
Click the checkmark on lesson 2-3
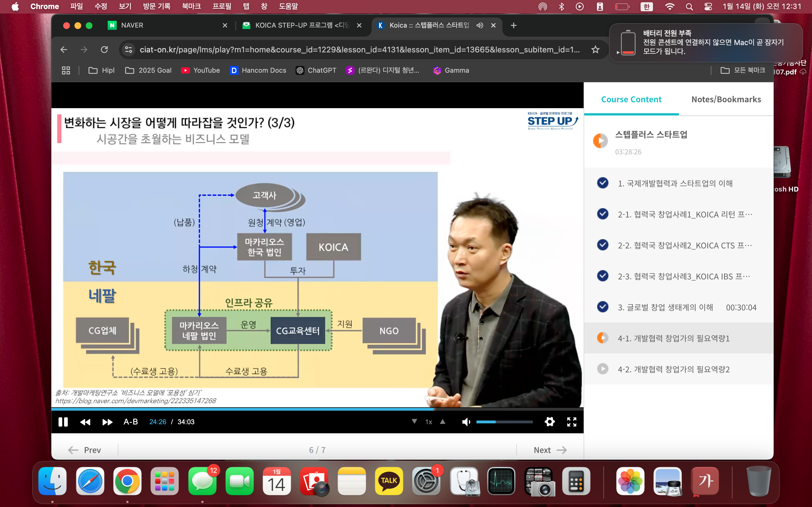click(x=603, y=276)
